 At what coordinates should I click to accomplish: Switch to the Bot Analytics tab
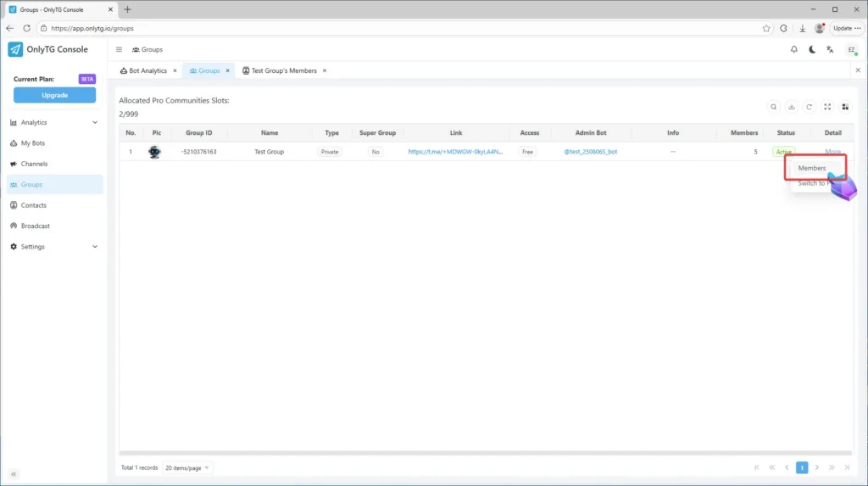pyautogui.click(x=147, y=71)
